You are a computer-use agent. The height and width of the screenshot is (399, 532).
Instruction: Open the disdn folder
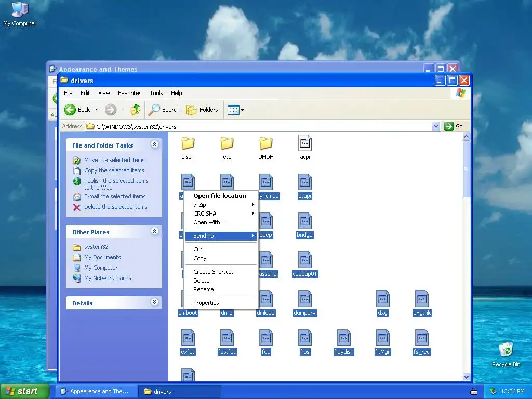[188, 148]
